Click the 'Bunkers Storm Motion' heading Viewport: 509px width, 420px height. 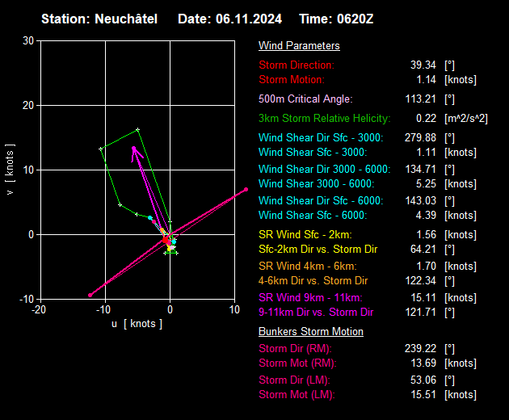(311, 332)
